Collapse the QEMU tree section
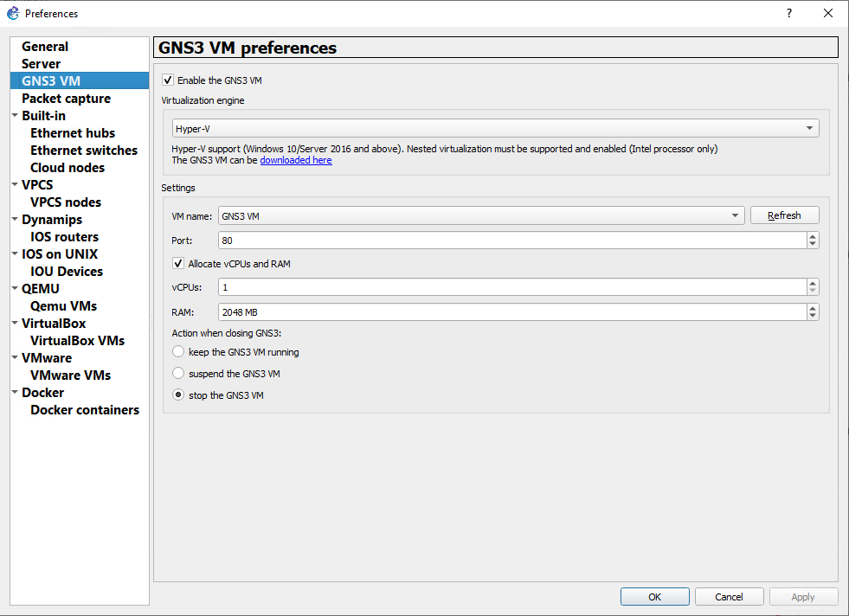This screenshot has height=616, width=849. (16, 288)
